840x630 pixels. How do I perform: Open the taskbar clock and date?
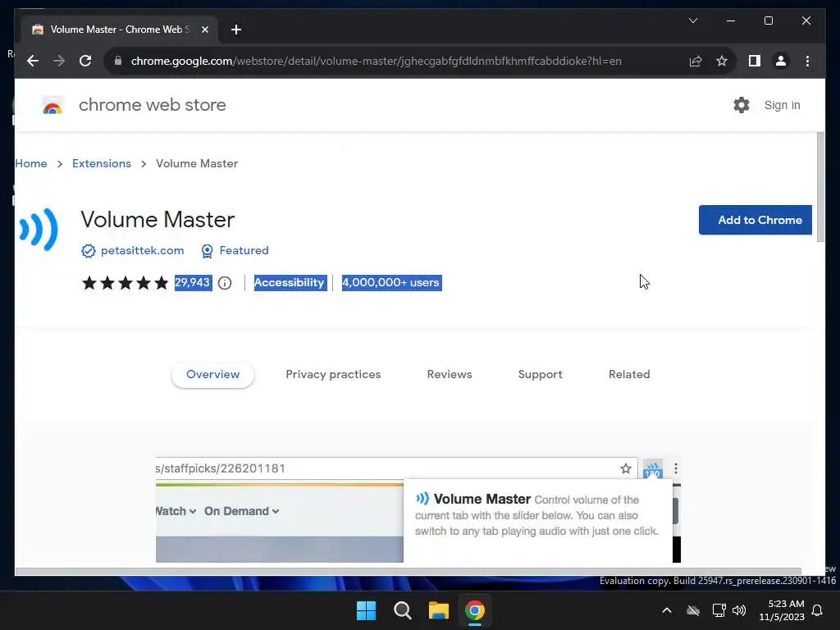782,610
